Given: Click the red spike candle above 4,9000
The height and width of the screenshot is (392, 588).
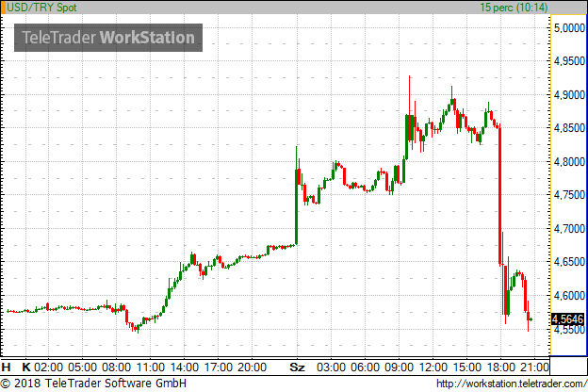Looking at the screenshot, I should tap(410, 108).
